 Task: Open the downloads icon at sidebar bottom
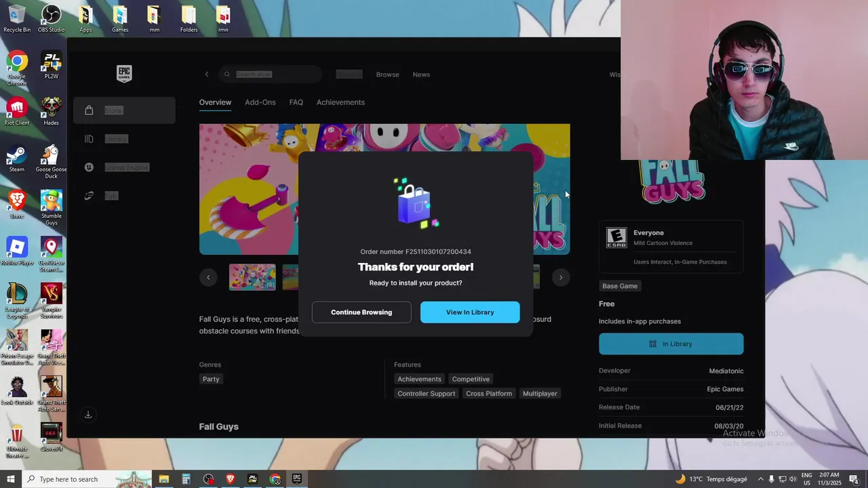(x=88, y=414)
